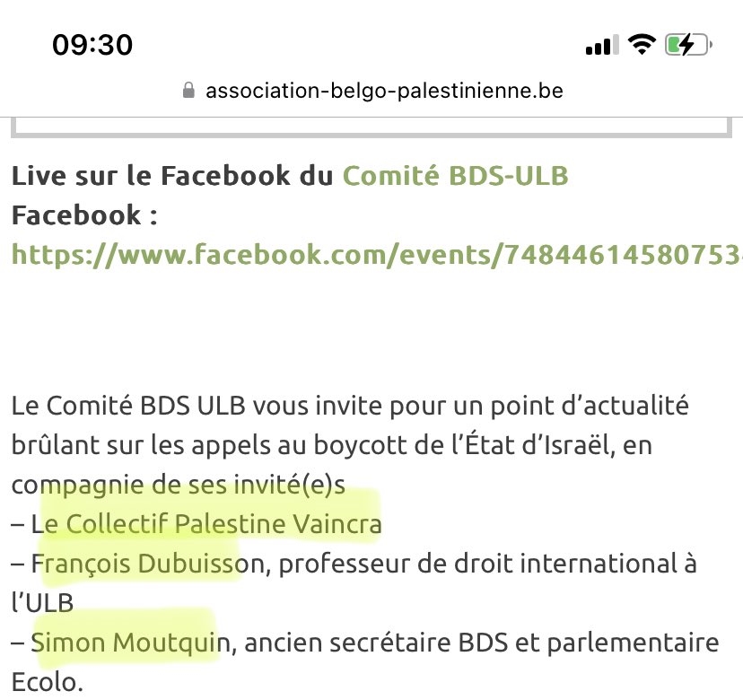Tap the "brûlant sur les appels au boycott" line

(341, 445)
